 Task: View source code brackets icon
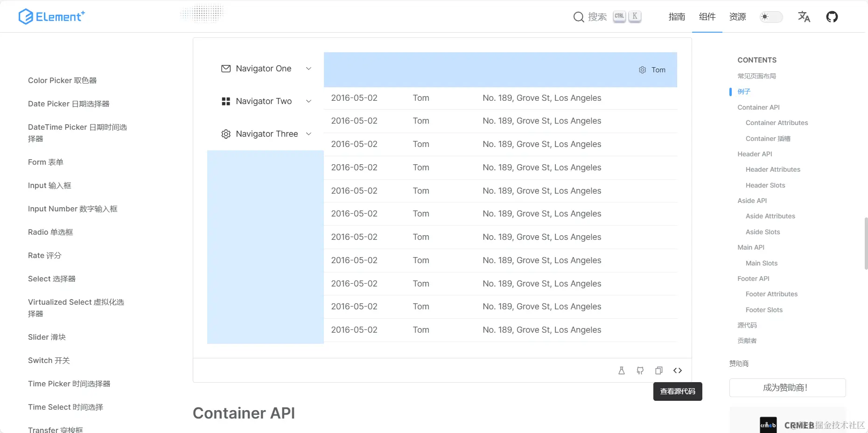click(x=678, y=370)
